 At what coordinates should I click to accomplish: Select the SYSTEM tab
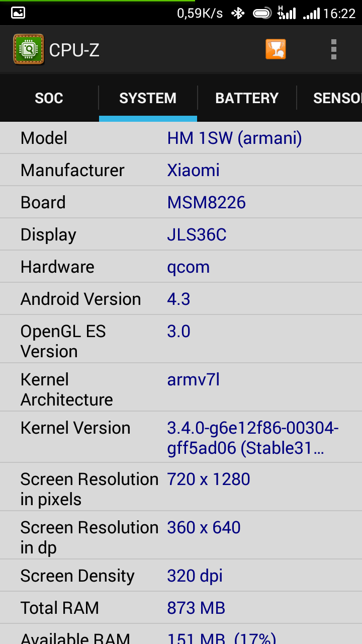(x=148, y=98)
